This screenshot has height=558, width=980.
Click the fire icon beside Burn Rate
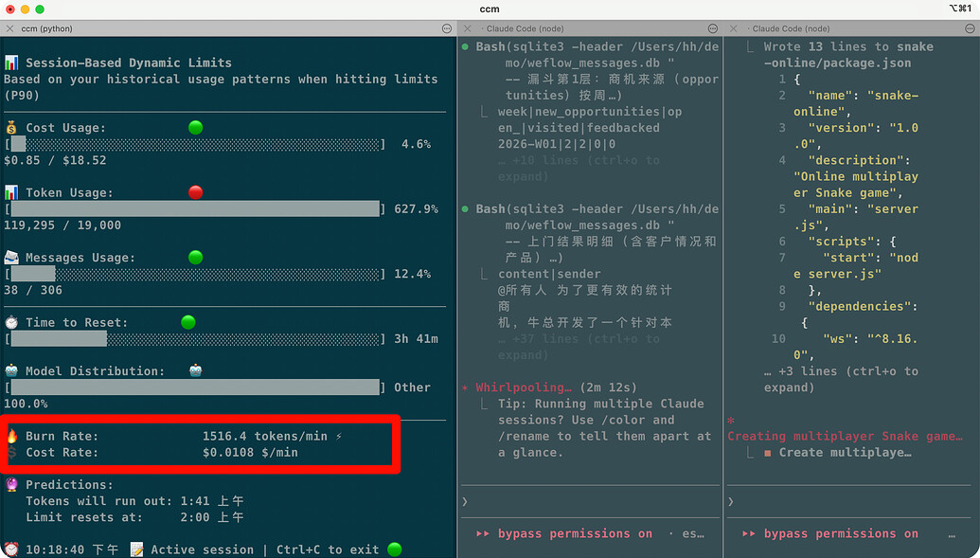point(12,436)
